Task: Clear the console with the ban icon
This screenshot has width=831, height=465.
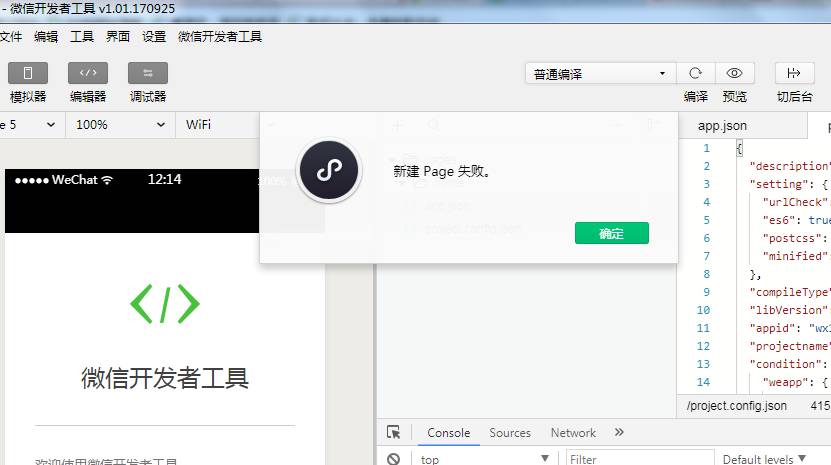Action: pyautogui.click(x=393, y=459)
